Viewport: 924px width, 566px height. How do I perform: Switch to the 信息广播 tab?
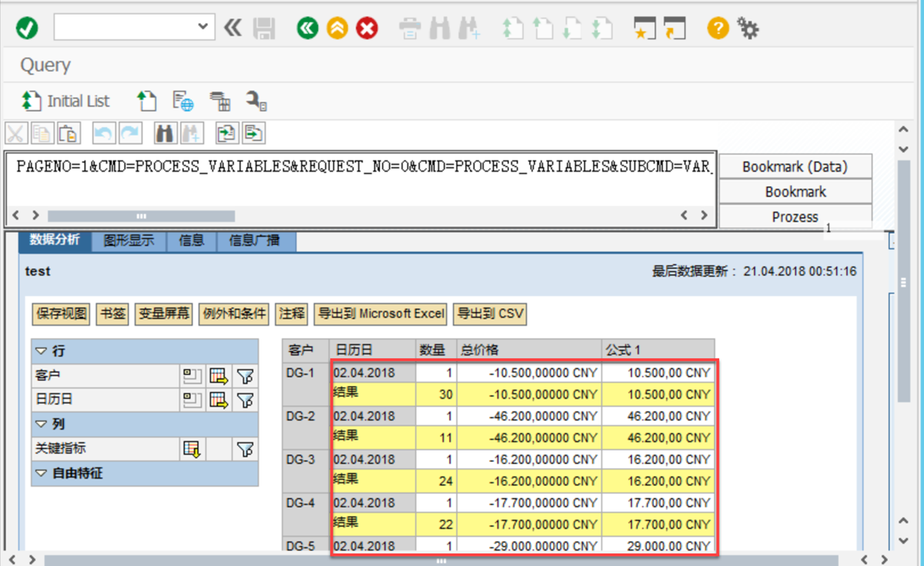pos(254,240)
